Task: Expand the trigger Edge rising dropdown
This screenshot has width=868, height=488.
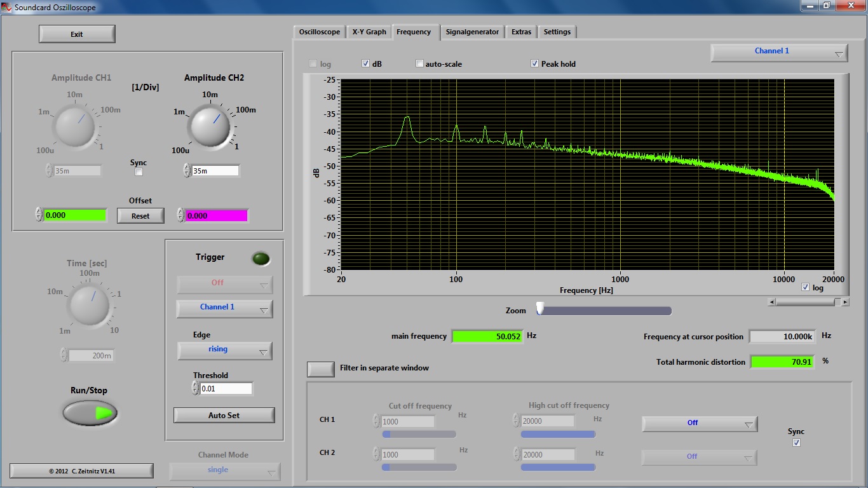Action: pyautogui.click(x=224, y=350)
